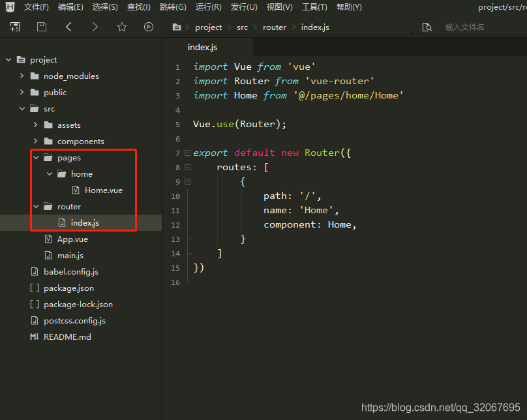Open the 运行 menu

coord(207,7)
